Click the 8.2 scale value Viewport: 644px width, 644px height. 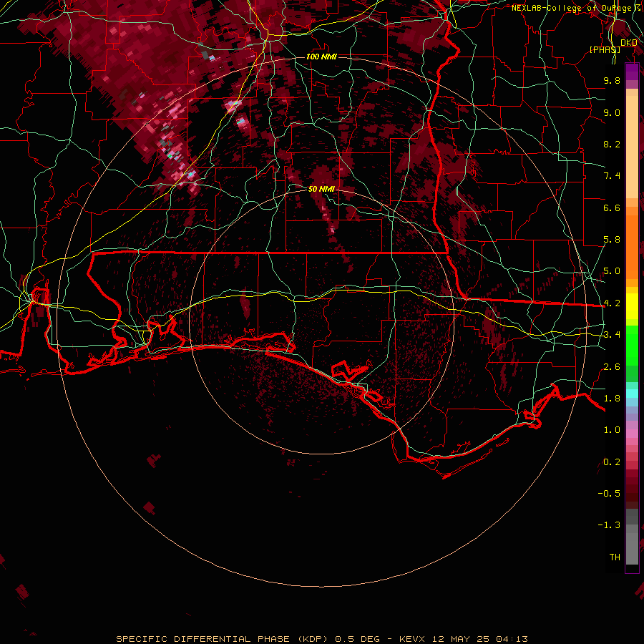coord(612,144)
